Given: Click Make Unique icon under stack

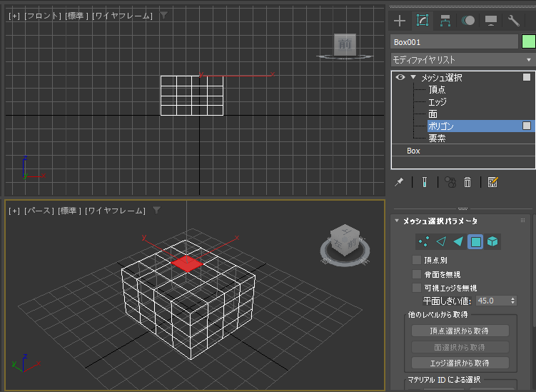Looking at the screenshot, I should click(450, 182).
